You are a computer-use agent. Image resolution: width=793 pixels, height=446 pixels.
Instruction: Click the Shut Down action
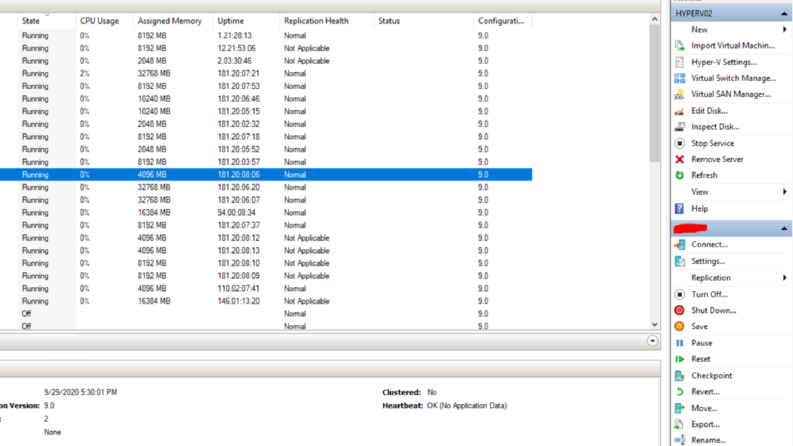[714, 310]
